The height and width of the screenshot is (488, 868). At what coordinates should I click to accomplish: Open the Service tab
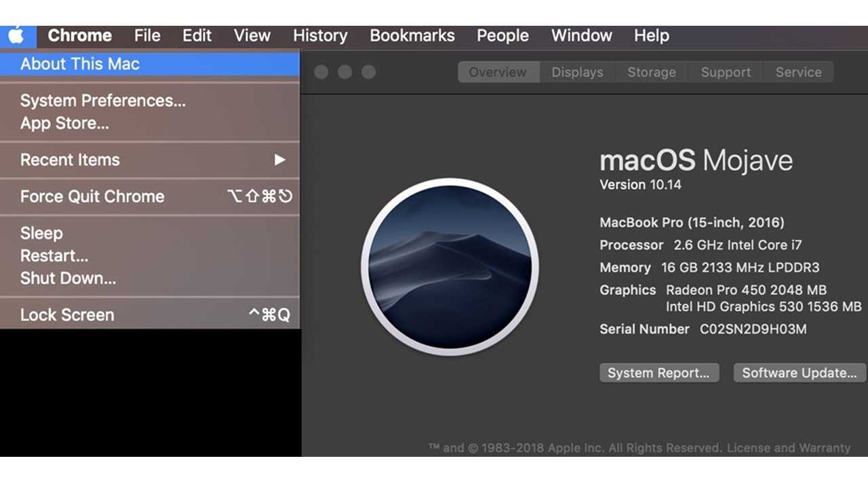pyautogui.click(x=799, y=72)
